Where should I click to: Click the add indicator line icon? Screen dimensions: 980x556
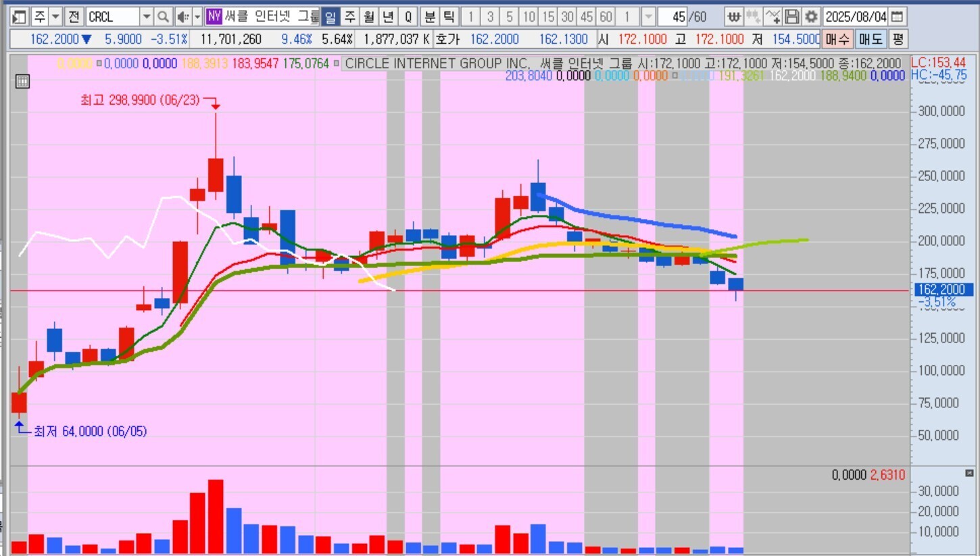[773, 17]
